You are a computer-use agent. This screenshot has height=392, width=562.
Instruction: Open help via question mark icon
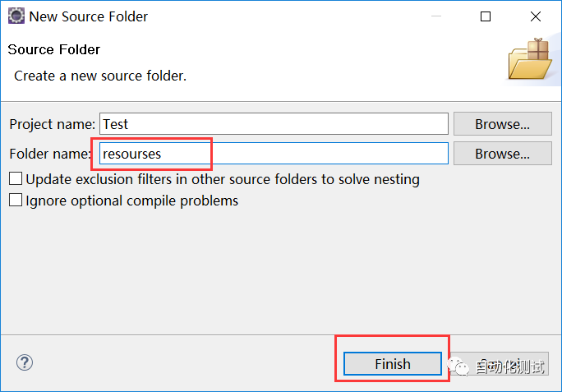[25, 362]
